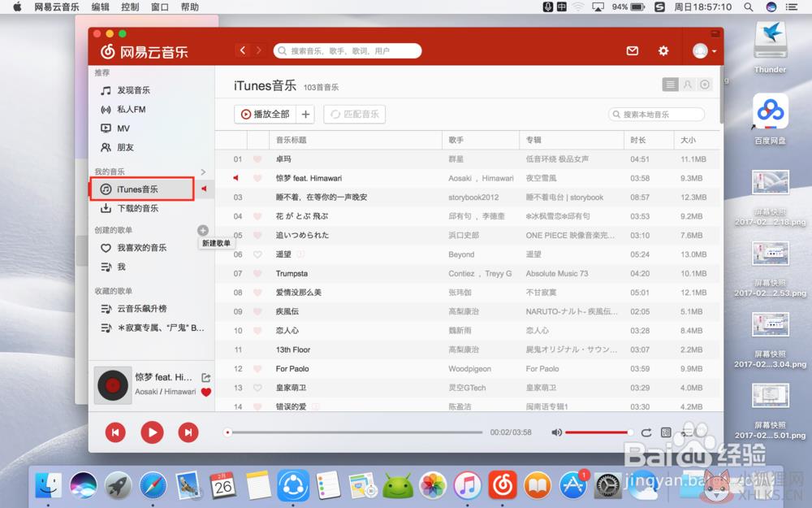
Task: Select song row Trumpsta
Action: point(467,274)
